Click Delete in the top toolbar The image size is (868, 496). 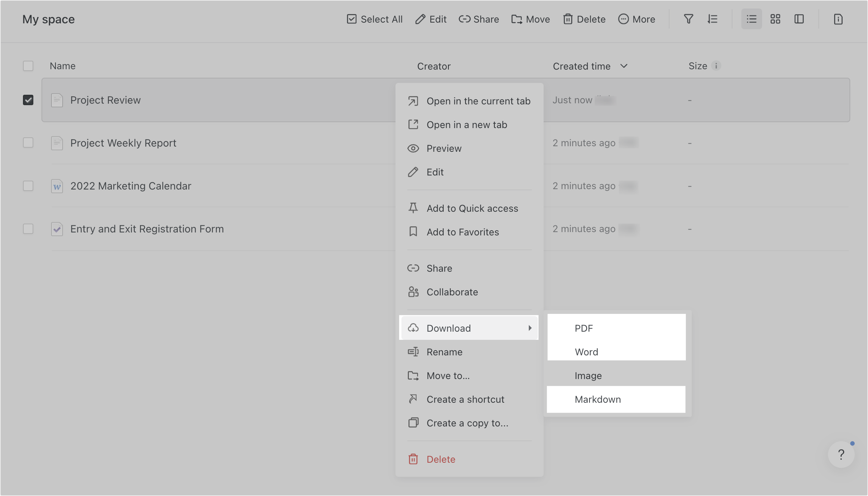pos(584,19)
